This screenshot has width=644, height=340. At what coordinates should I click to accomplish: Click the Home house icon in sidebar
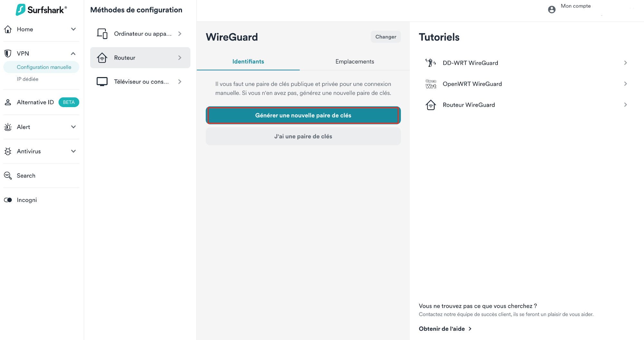[8, 29]
